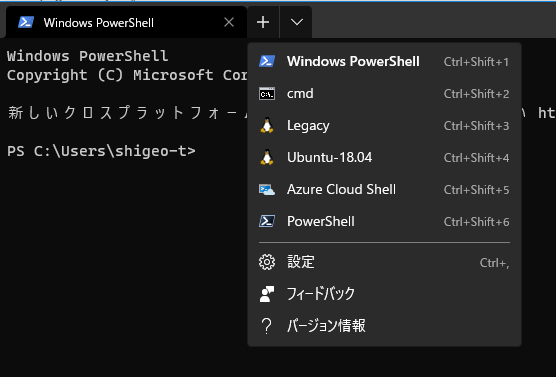Open a new tab with plus button
This screenshot has height=377, width=556.
coord(263,22)
